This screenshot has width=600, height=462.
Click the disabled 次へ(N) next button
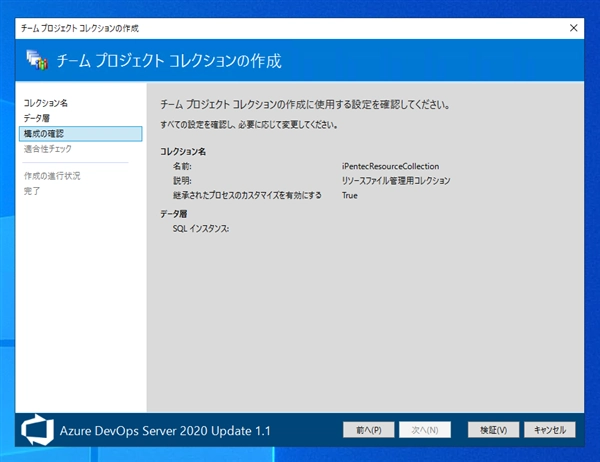425,430
